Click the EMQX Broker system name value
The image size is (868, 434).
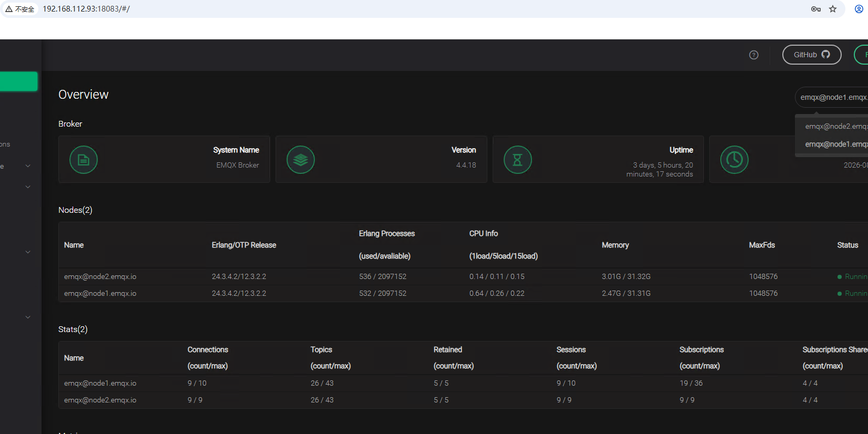click(x=238, y=165)
